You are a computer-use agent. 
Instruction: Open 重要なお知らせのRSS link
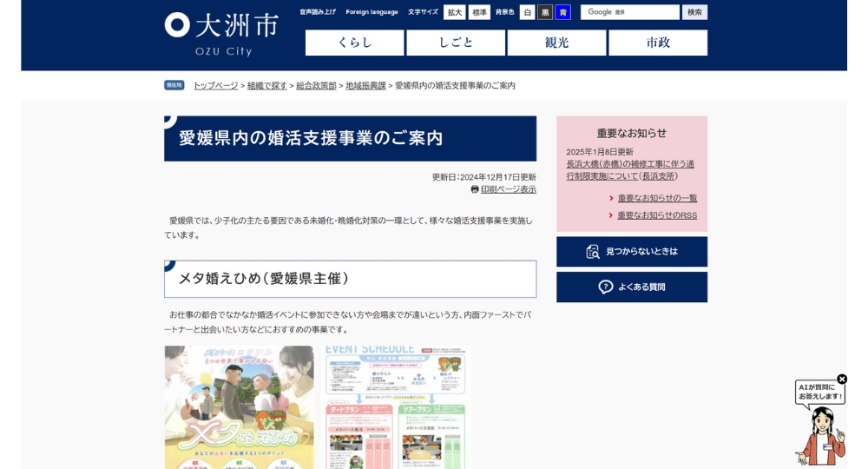click(x=657, y=215)
